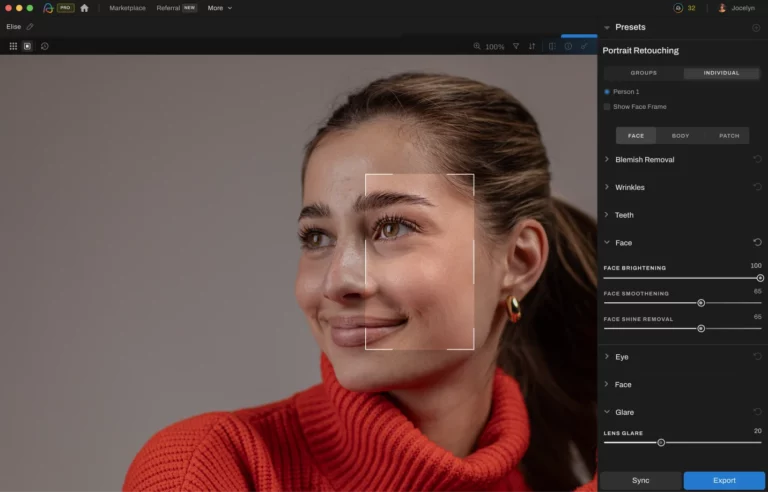
Task: Open the edit history icon
Action: point(45,46)
